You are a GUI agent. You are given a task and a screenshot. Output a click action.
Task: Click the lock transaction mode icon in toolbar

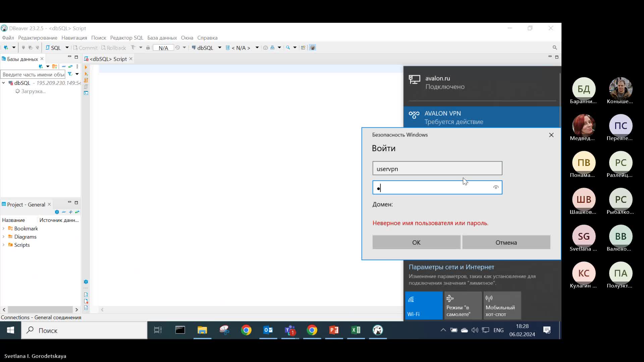(148, 48)
